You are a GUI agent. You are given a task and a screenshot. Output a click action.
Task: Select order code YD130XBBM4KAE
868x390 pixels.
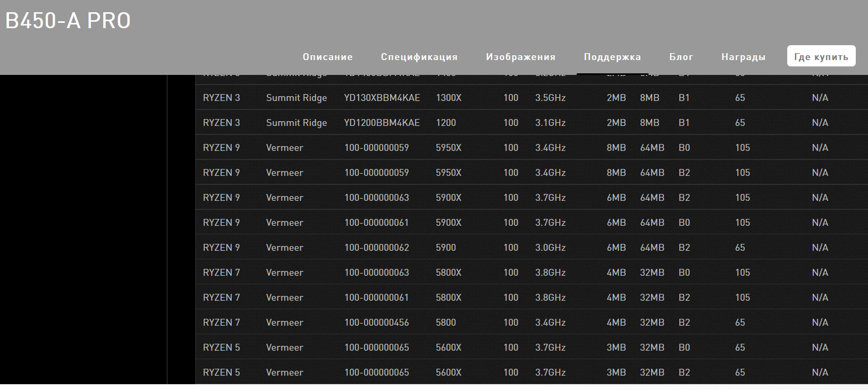coord(382,98)
